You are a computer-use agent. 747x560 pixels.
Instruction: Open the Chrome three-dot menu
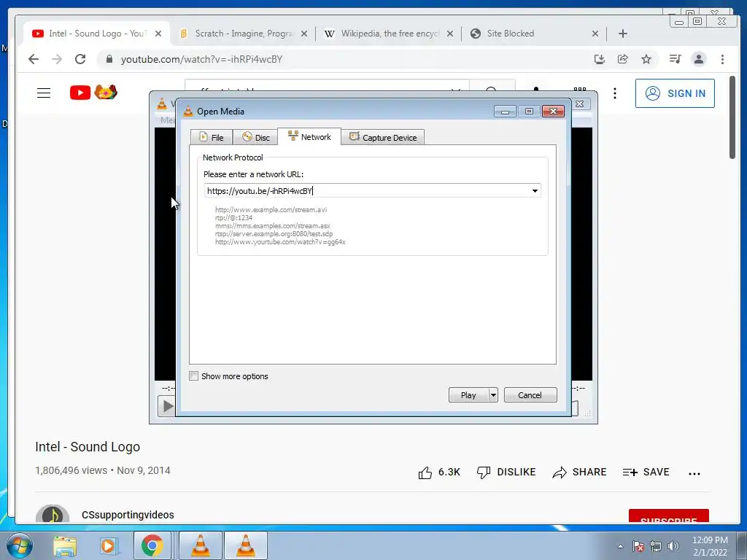(722, 59)
